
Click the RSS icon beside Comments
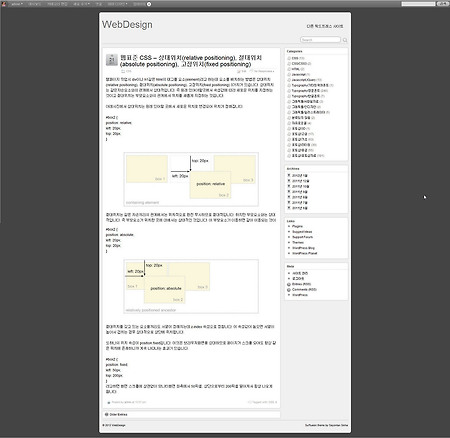click(x=289, y=290)
